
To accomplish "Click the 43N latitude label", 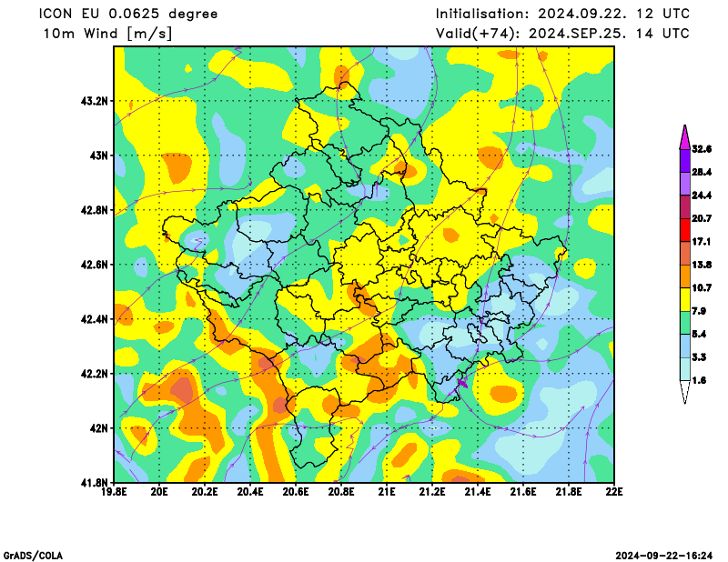I will (x=99, y=156).
